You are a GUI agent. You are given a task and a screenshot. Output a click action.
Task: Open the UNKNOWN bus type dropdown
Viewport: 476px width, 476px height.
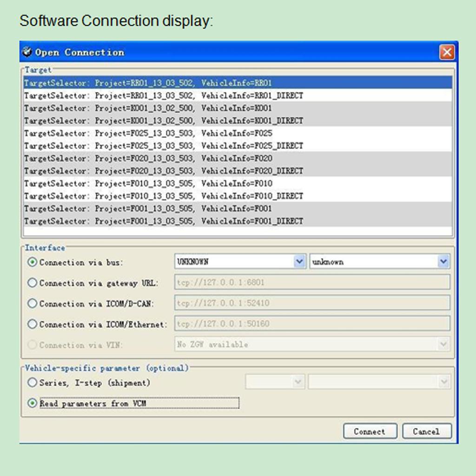click(299, 262)
